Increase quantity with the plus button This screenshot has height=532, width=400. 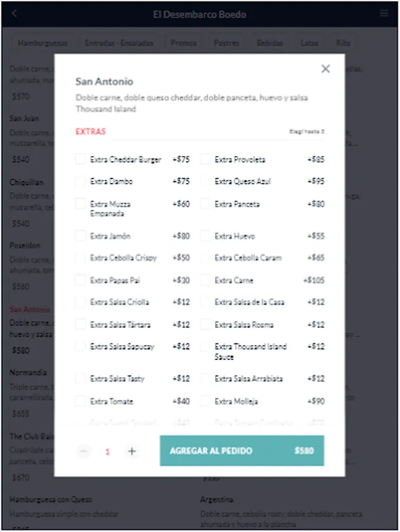132,451
